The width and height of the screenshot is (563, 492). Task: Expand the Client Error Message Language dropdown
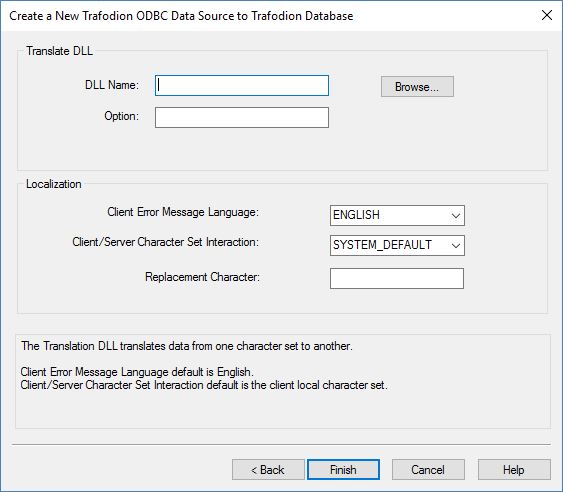(x=397, y=215)
